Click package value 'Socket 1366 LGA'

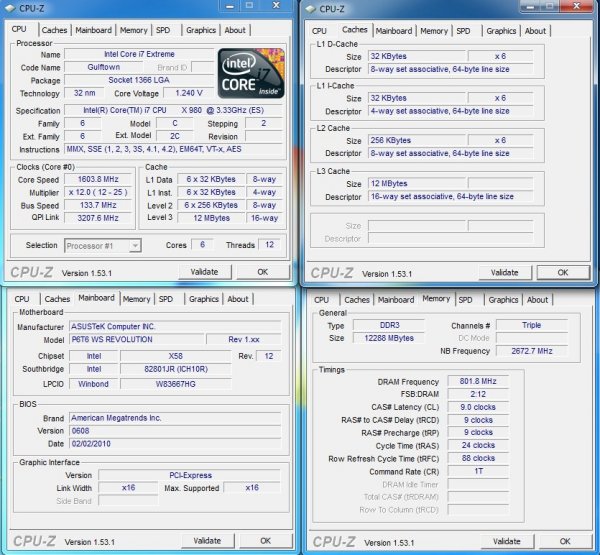pos(139,80)
